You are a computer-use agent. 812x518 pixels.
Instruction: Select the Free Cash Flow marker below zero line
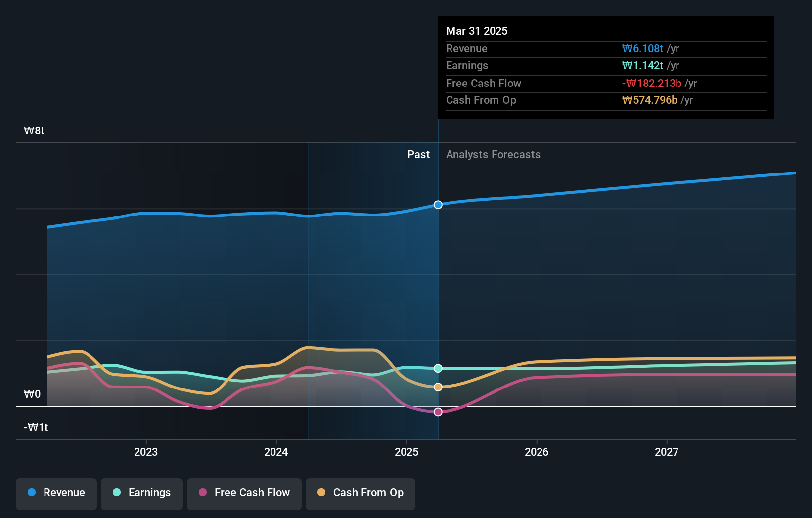click(x=437, y=412)
